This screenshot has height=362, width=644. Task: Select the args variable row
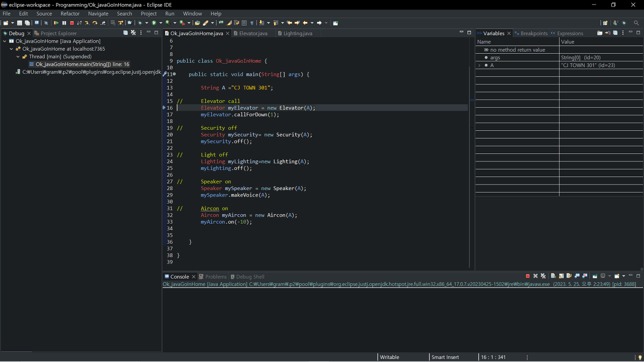495,58
